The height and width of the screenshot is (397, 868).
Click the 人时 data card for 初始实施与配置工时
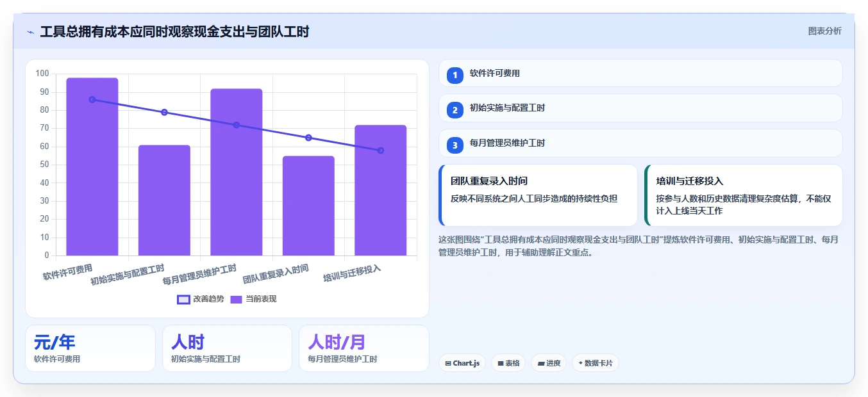pyautogui.click(x=227, y=348)
